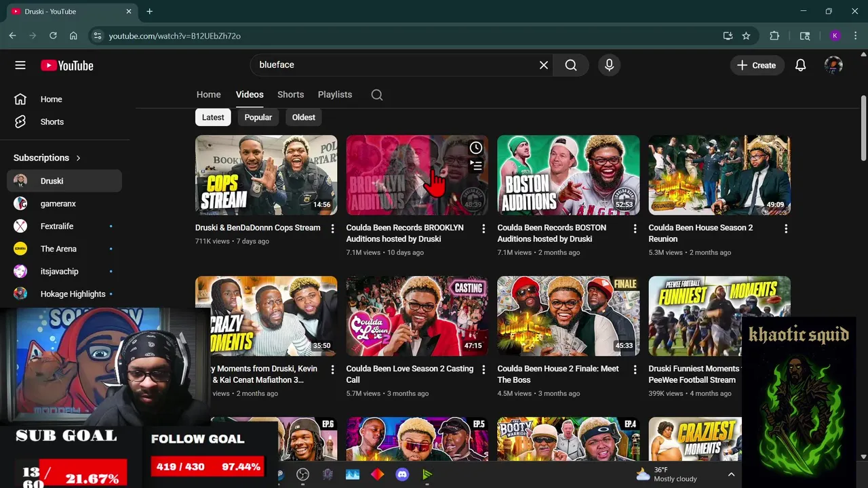Reload the page with the refresh icon

pyautogui.click(x=53, y=36)
